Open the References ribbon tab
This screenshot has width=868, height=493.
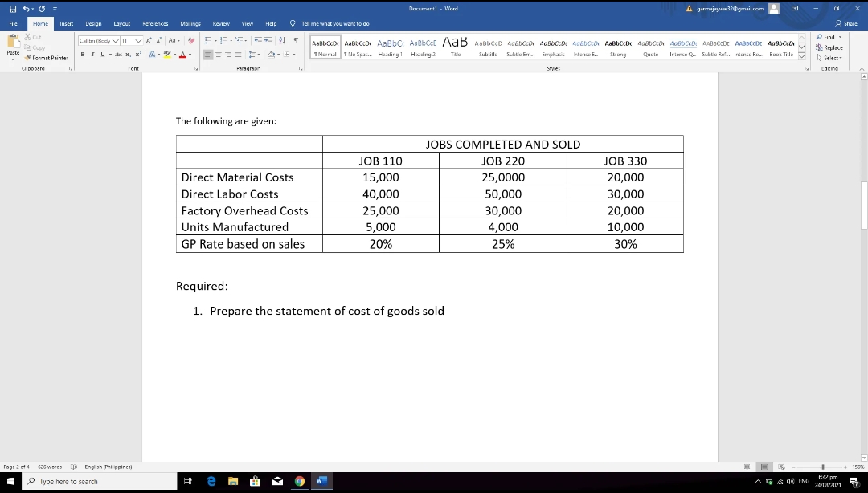[x=156, y=23]
